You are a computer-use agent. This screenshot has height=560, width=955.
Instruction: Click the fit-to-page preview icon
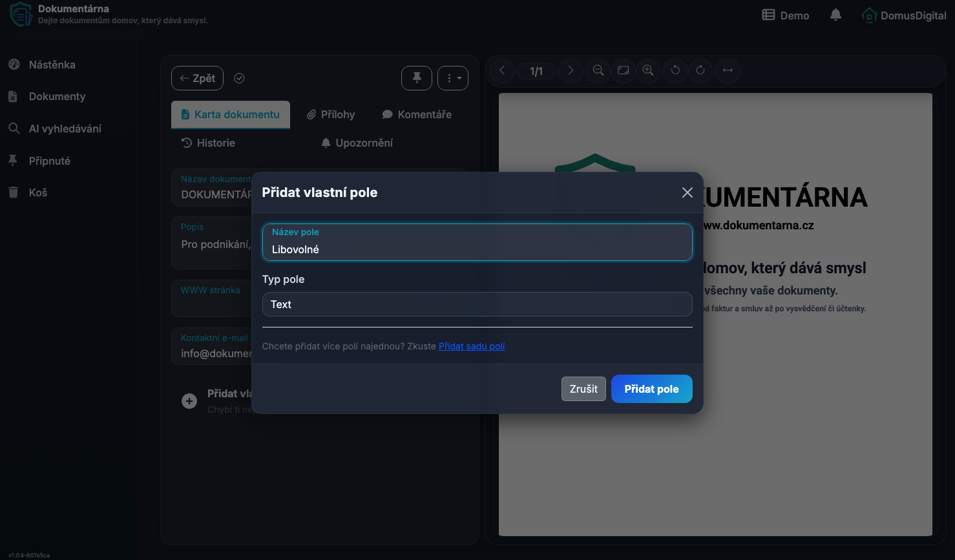pyautogui.click(x=623, y=70)
